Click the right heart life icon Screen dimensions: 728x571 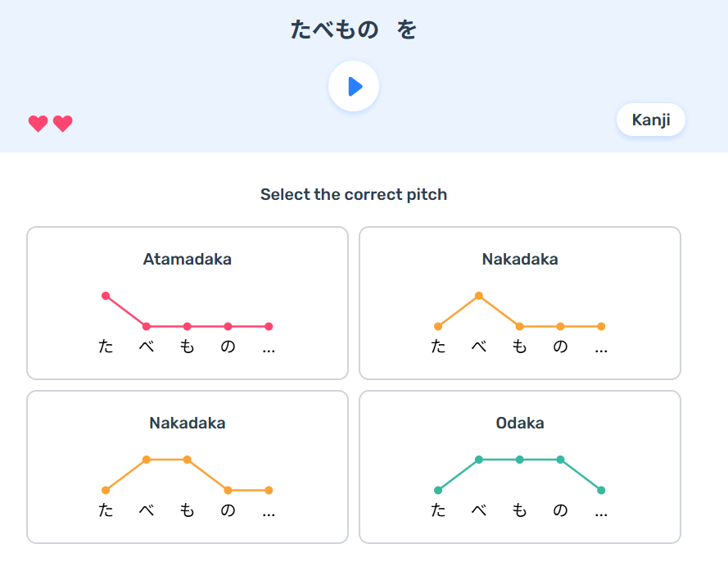(62, 124)
